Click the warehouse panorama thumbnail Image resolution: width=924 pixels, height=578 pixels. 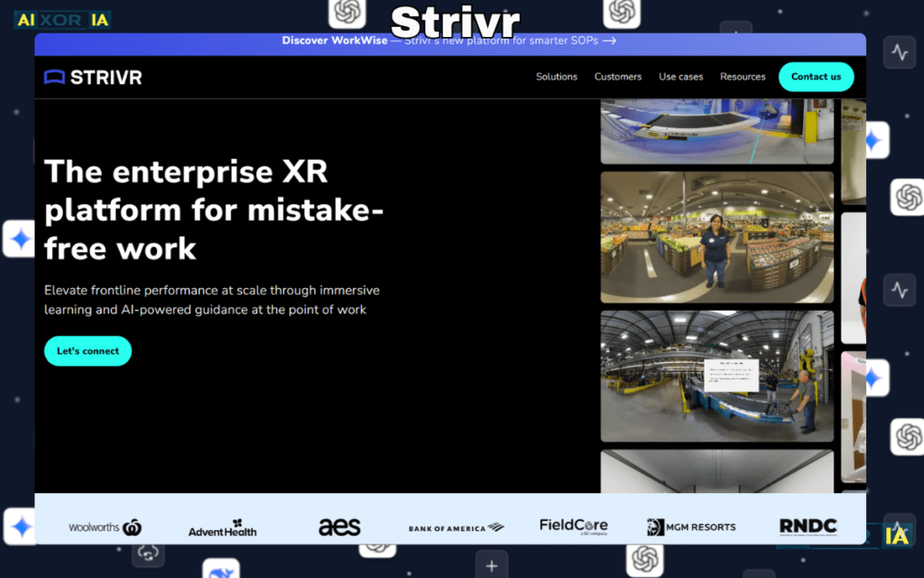pos(716,375)
